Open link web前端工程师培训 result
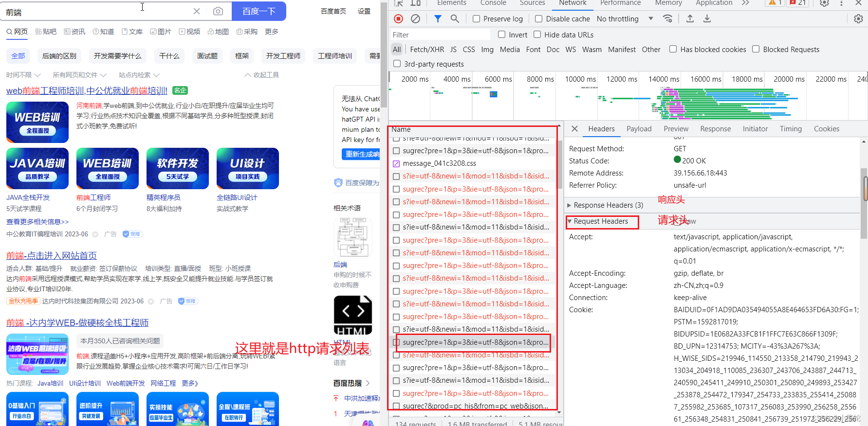 point(87,90)
